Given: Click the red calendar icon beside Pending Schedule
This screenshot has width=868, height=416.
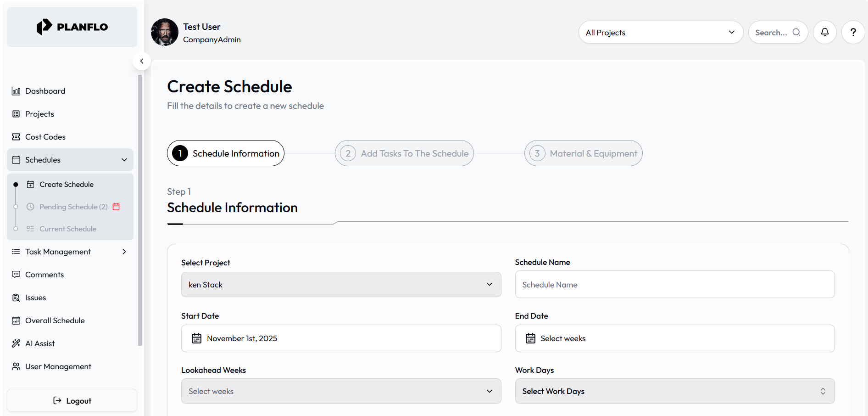Looking at the screenshot, I should pyautogui.click(x=116, y=207).
